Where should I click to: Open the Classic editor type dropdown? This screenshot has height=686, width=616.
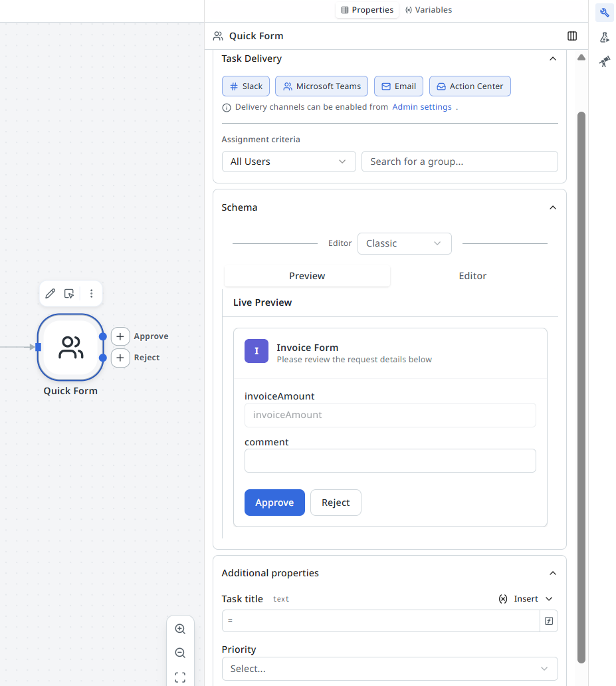tap(404, 243)
